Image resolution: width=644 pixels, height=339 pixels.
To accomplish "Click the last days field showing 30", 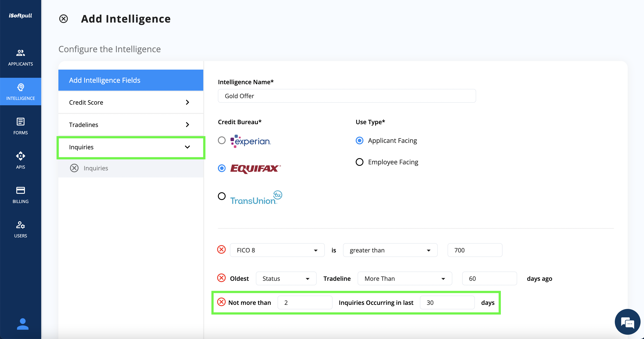I will tap(447, 302).
